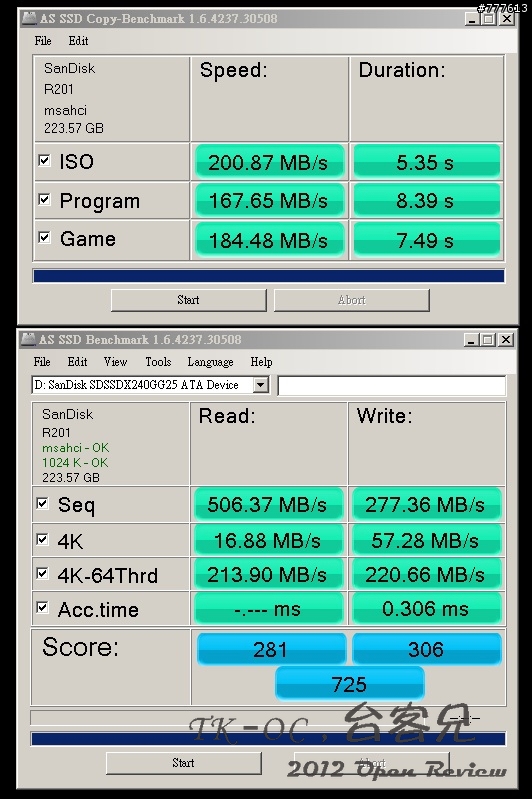
Task: Close the AS SSD Copy-Benchmark window
Action: (507, 19)
